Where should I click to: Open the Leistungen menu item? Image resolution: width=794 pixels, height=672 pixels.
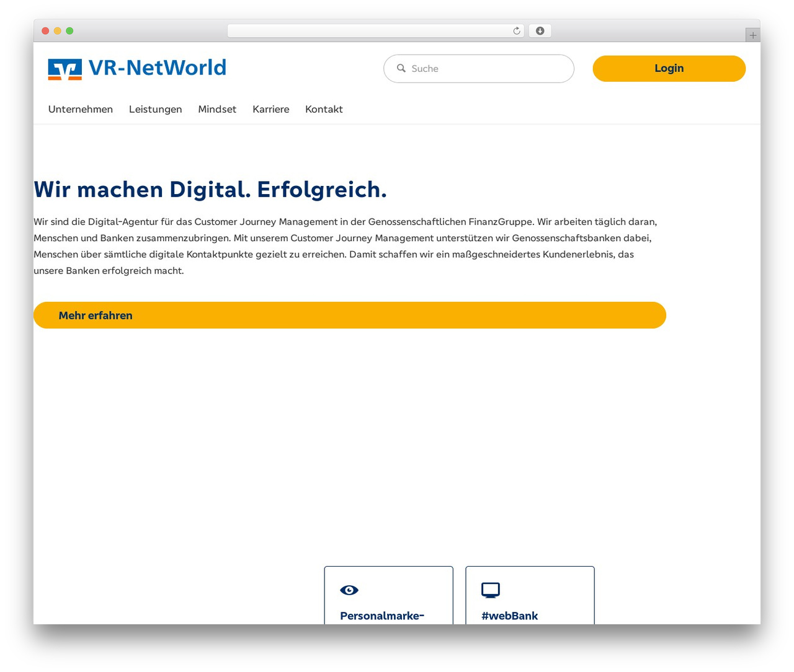pos(156,109)
